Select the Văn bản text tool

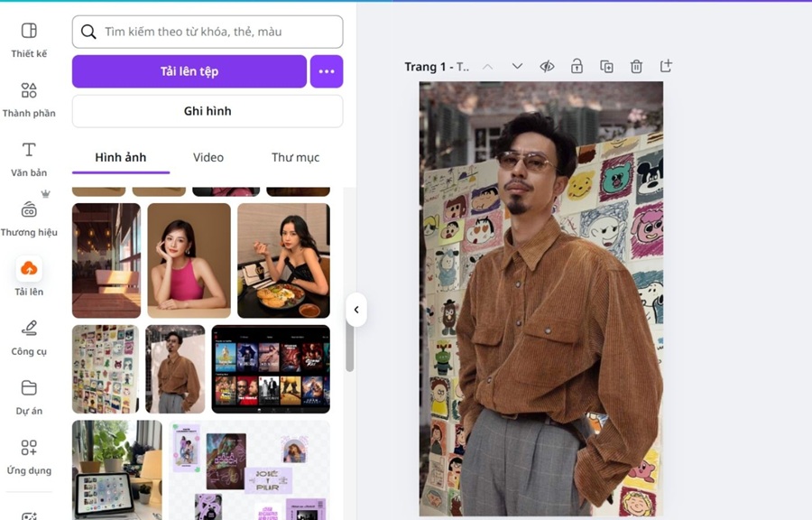tap(29, 159)
